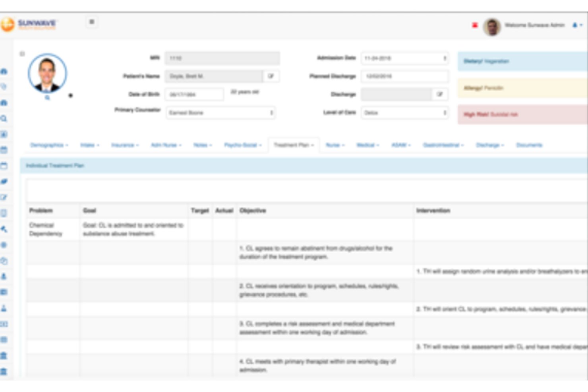The width and height of the screenshot is (588, 392).
Task: Open the Intake tab menu
Action: click(x=90, y=145)
